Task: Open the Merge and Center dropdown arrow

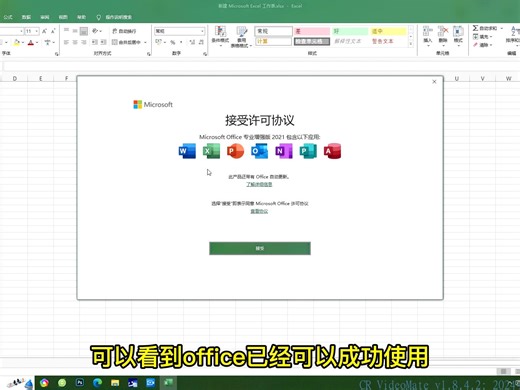Action: click(x=145, y=42)
